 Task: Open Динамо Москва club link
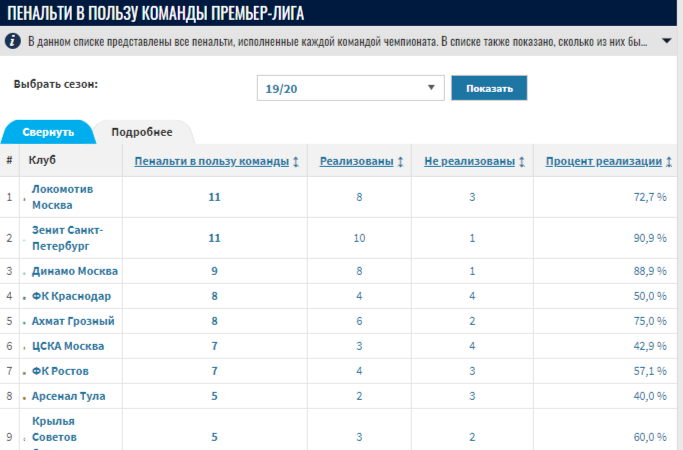(75, 271)
